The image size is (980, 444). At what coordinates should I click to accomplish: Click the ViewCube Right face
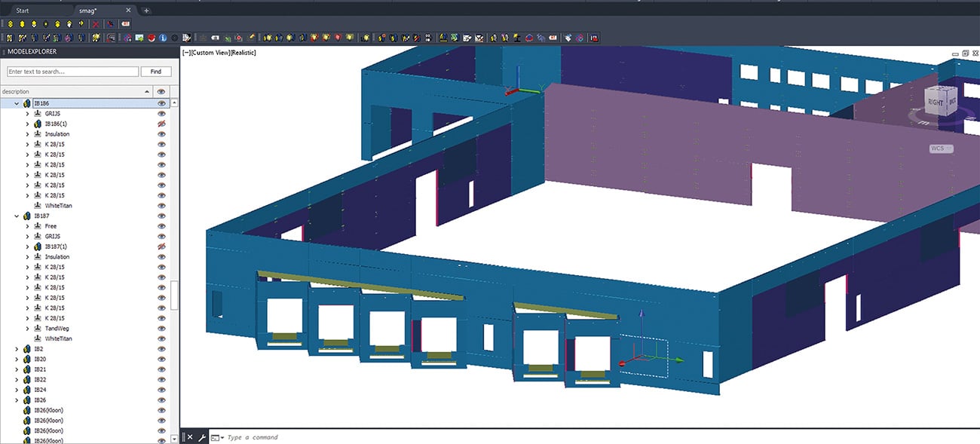(935, 103)
